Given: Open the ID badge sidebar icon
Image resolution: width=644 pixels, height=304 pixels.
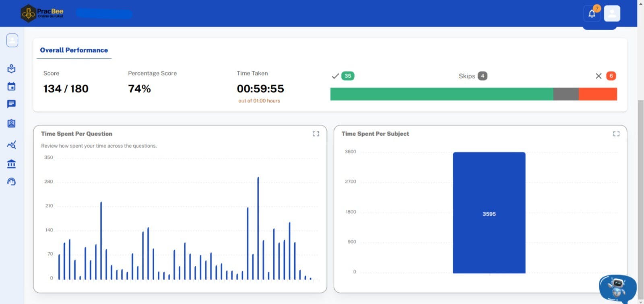Looking at the screenshot, I should (11, 123).
